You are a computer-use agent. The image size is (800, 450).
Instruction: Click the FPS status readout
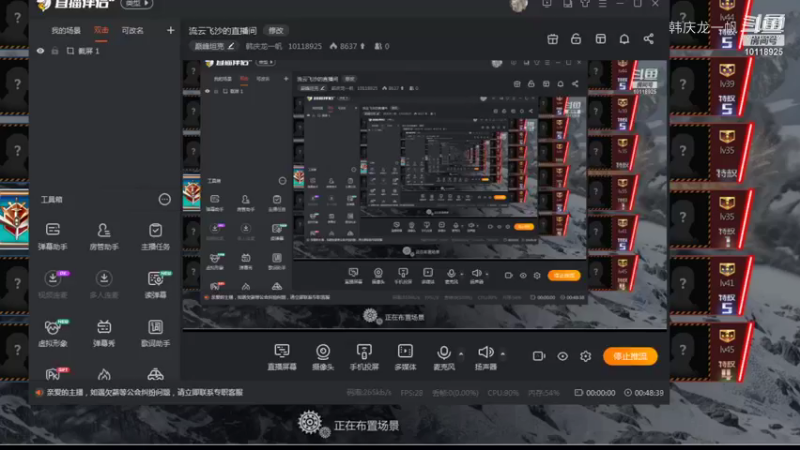(412, 393)
